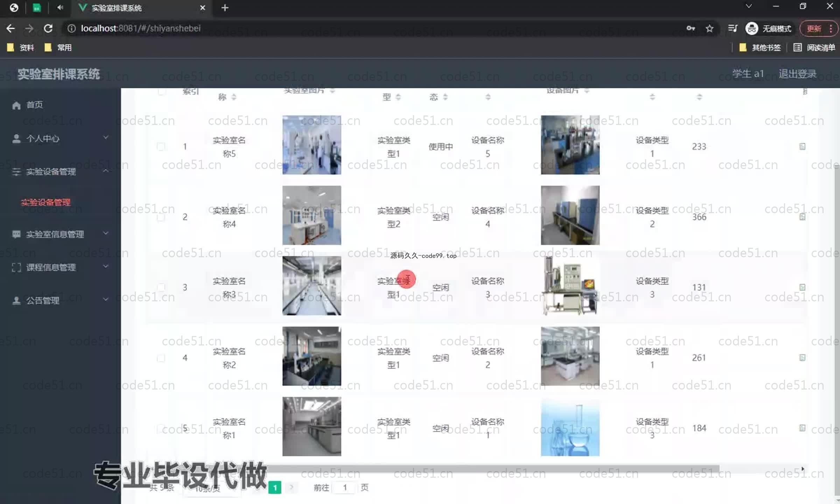Open the globe pinned tab
Viewport: 840px width, 504px height.
[x=14, y=7]
